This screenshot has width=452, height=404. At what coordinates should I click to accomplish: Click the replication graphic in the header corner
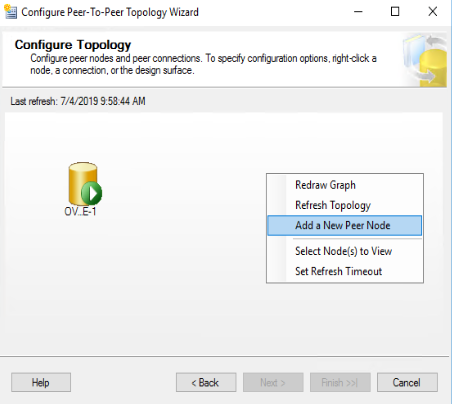coord(425,60)
